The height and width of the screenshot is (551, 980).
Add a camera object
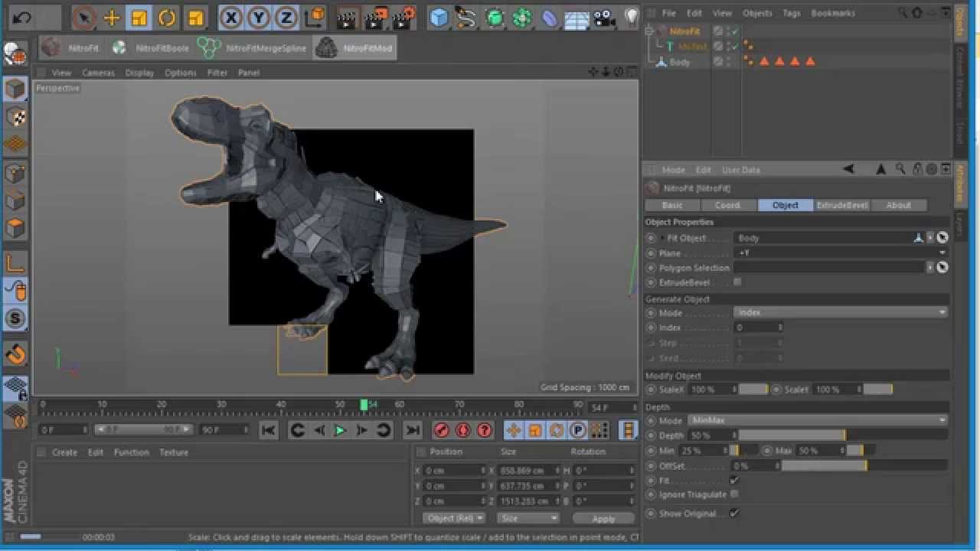point(605,17)
